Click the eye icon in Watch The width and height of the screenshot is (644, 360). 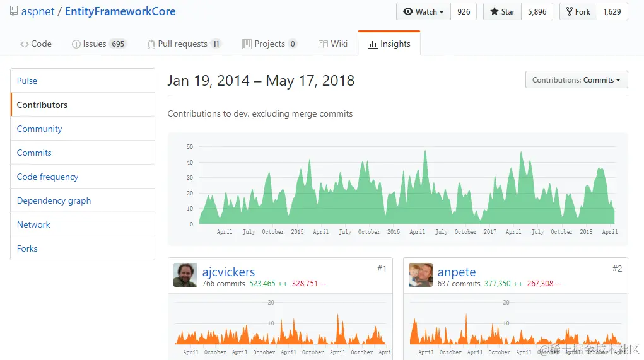[408, 11]
